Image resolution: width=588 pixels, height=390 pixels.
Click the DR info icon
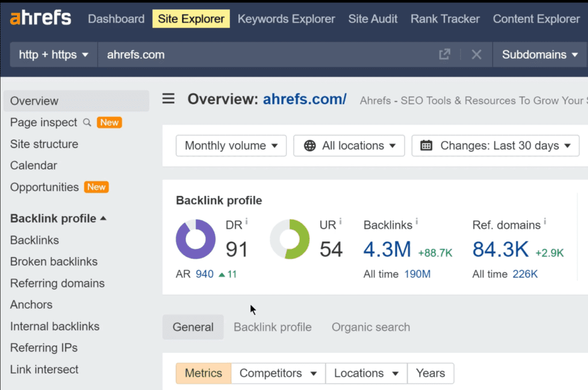(x=246, y=221)
